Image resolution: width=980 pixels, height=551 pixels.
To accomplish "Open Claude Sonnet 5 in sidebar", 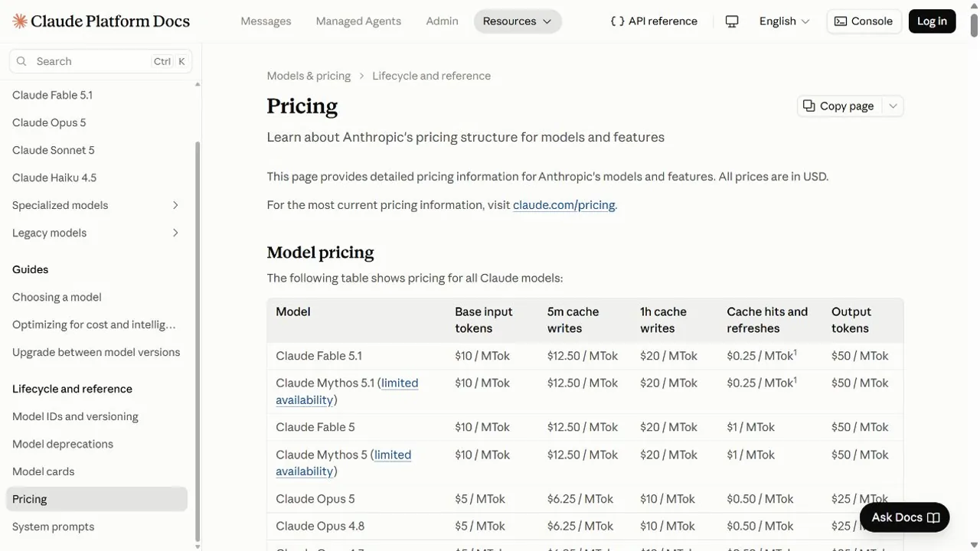I will (54, 150).
